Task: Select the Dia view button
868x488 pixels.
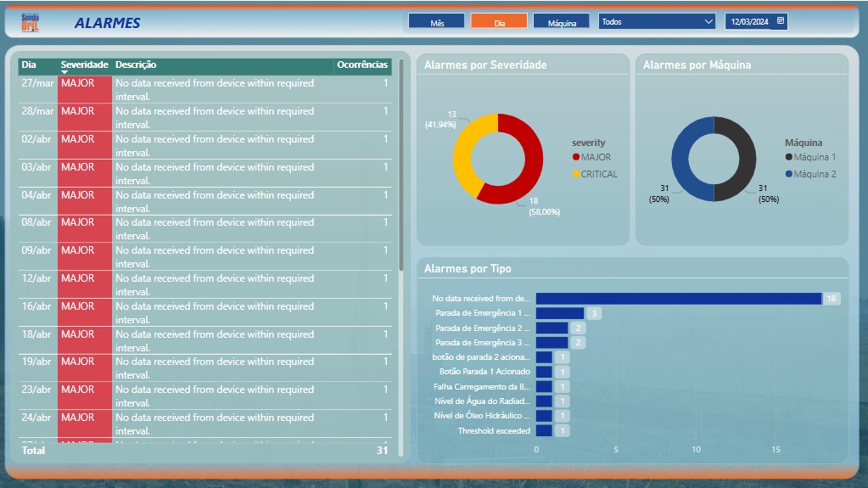Action: (499, 21)
